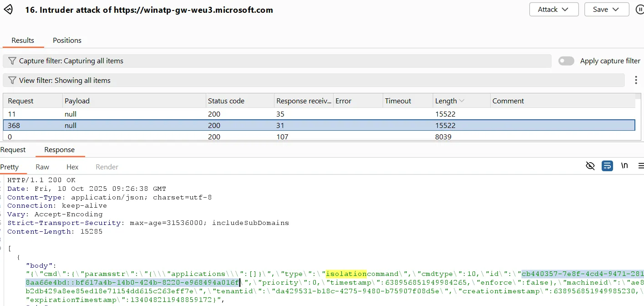
Task: Toggle the word wrap icon in response
Action: pos(607,166)
